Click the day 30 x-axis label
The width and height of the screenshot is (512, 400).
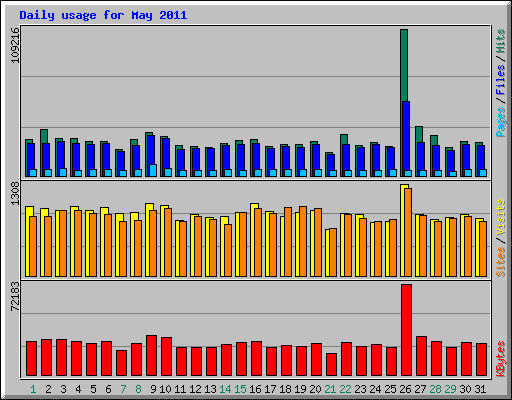pos(465,389)
